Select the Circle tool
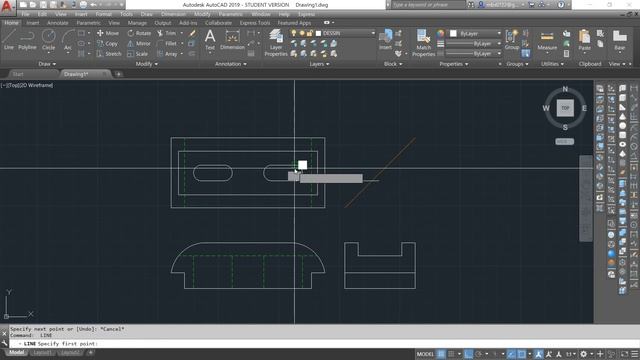This screenshot has height=360, width=640. pyautogui.click(x=48, y=40)
